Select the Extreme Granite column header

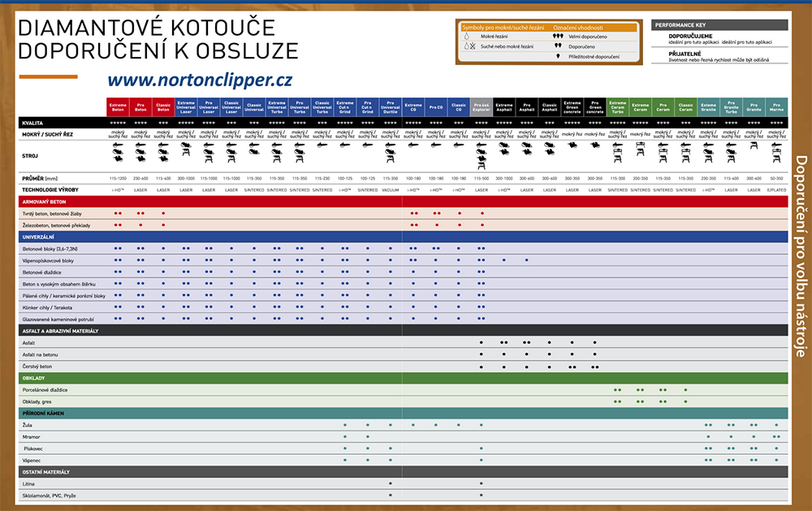[708, 106]
